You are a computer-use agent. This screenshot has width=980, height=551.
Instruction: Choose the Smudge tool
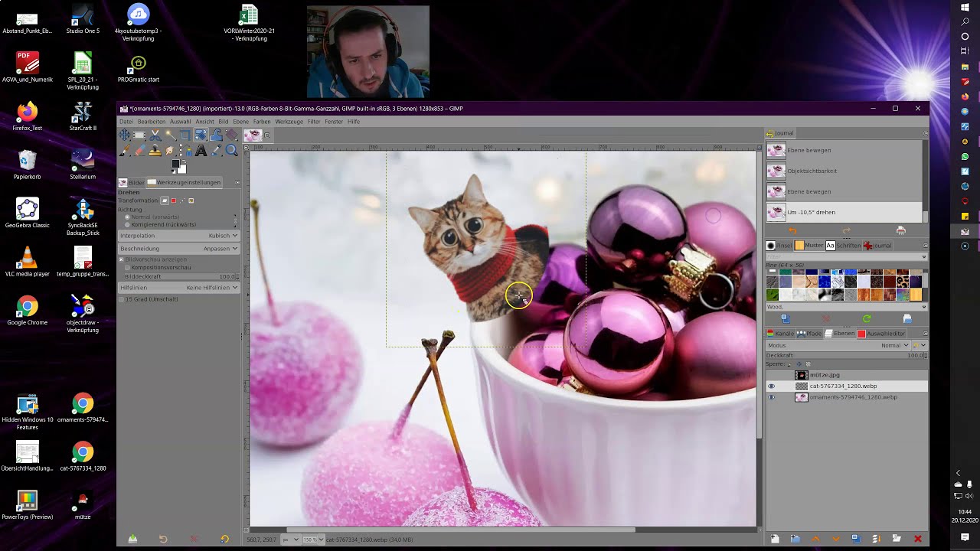(170, 151)
